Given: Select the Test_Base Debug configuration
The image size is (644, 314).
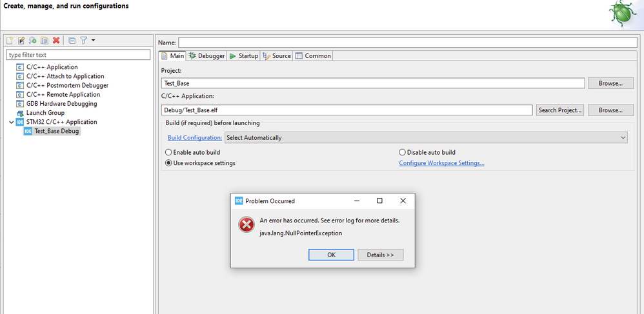Looking at the screenshot, I should [56, 131].
